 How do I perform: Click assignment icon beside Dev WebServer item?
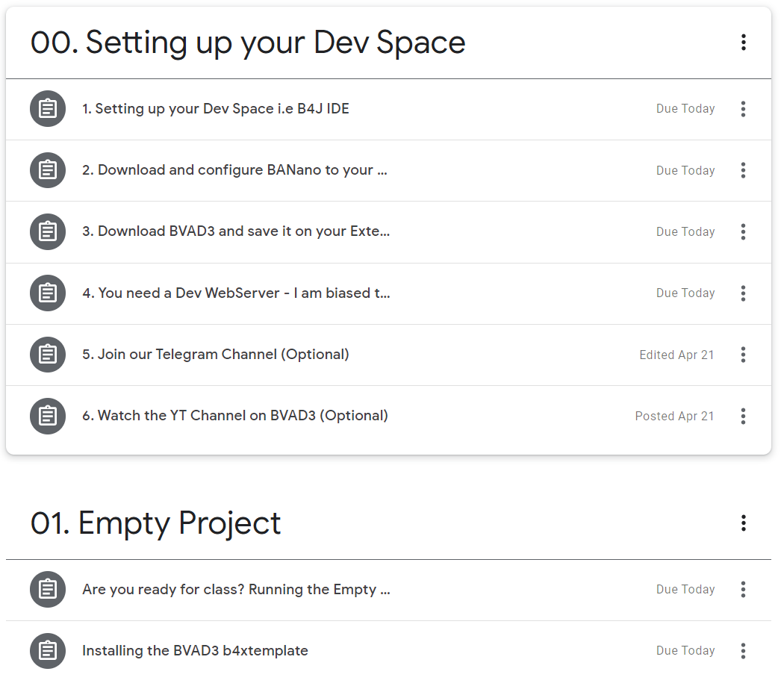[x=48, y=293]
